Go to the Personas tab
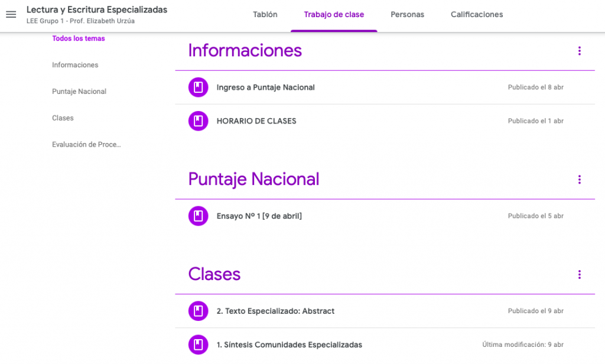 coord(407,15)
